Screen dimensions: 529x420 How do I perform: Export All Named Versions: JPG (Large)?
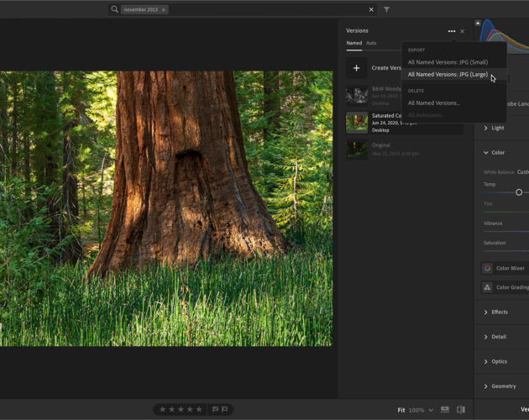448,74
